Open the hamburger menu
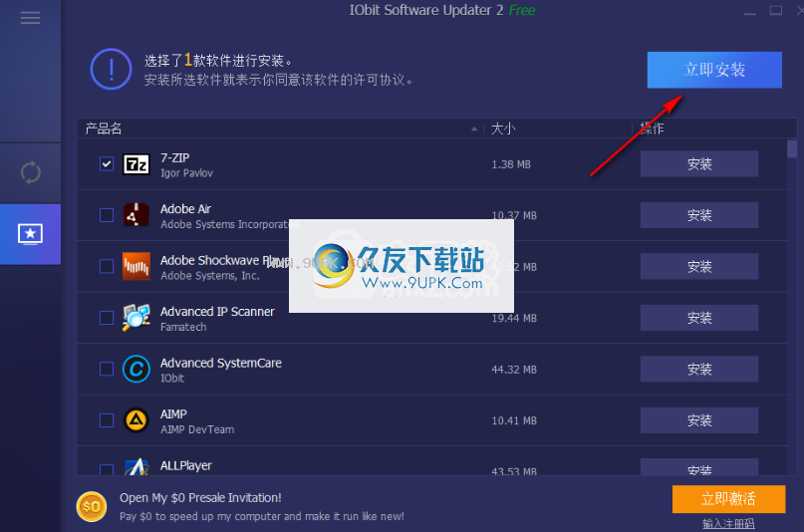804x532 pixels. point(30,18)
